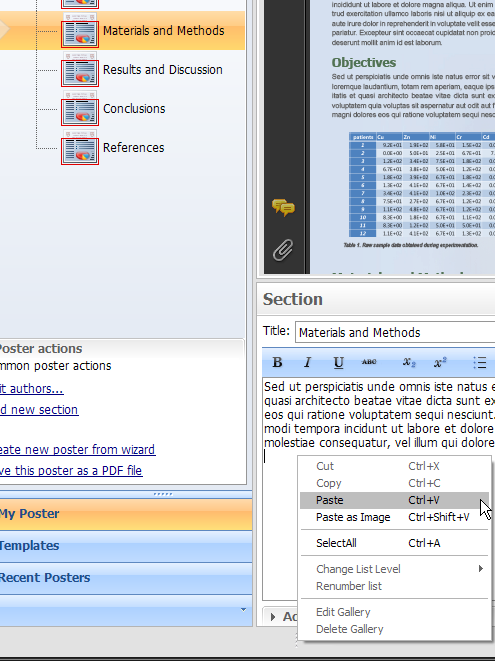Expand the collapsed section below text editor
Image resolution: width=495 pixels, height=661 pixels.
pyautogui.click(x=273, y=617)
